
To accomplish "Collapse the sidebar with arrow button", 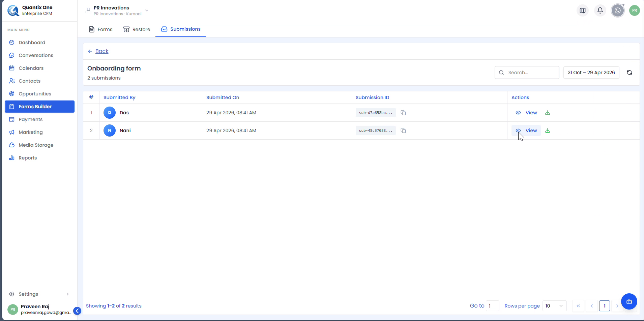I will [77, 311].
